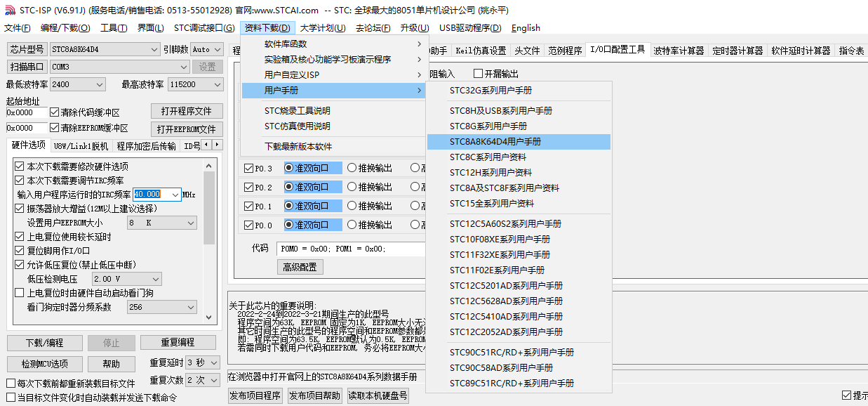Open the USB驱动程序(D) menu
Screen dimensions: 868x406
coord(470,28)
